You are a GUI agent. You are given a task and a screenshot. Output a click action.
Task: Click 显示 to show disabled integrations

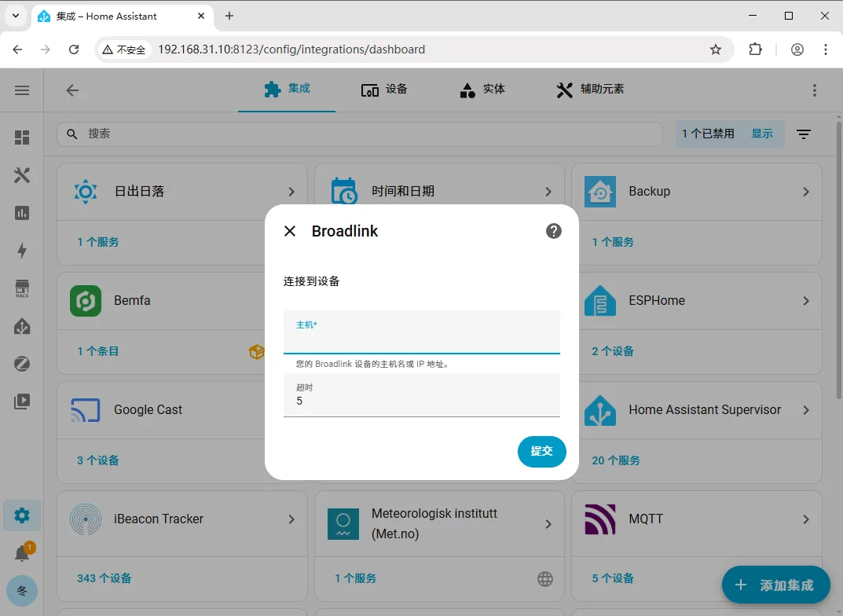point(762,134)
